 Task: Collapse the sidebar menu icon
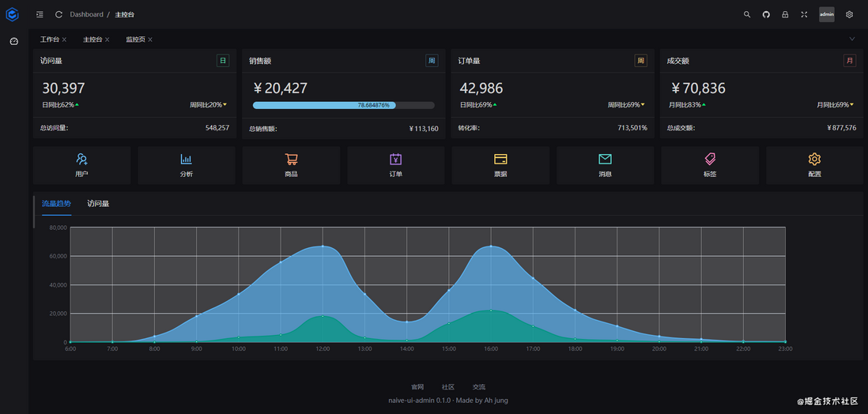(40, 14)
